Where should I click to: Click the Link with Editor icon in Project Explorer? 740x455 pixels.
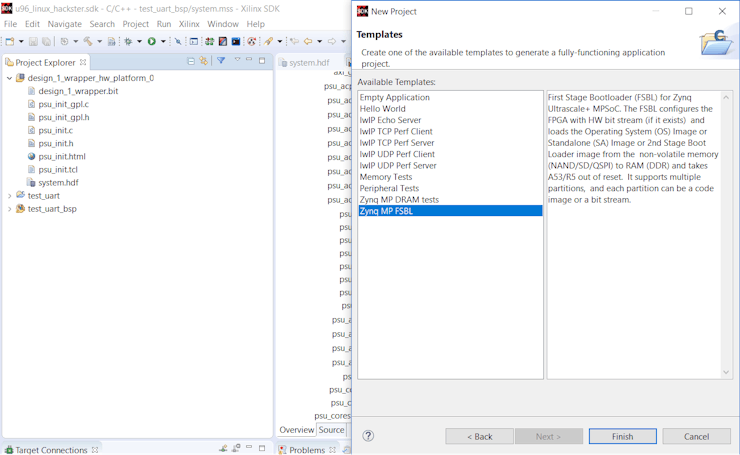pyautogui.click(x=203, y=60)
